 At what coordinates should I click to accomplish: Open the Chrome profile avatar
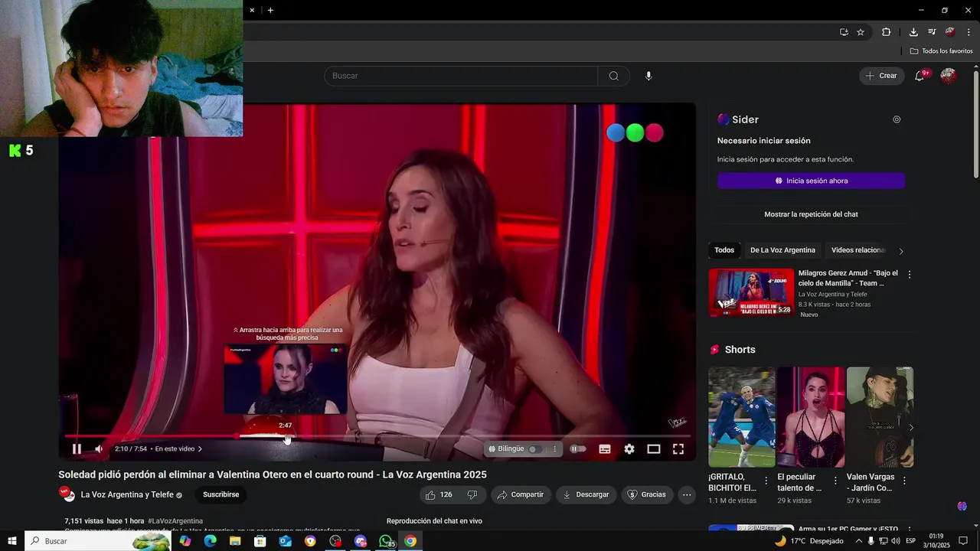coord(950,32)
